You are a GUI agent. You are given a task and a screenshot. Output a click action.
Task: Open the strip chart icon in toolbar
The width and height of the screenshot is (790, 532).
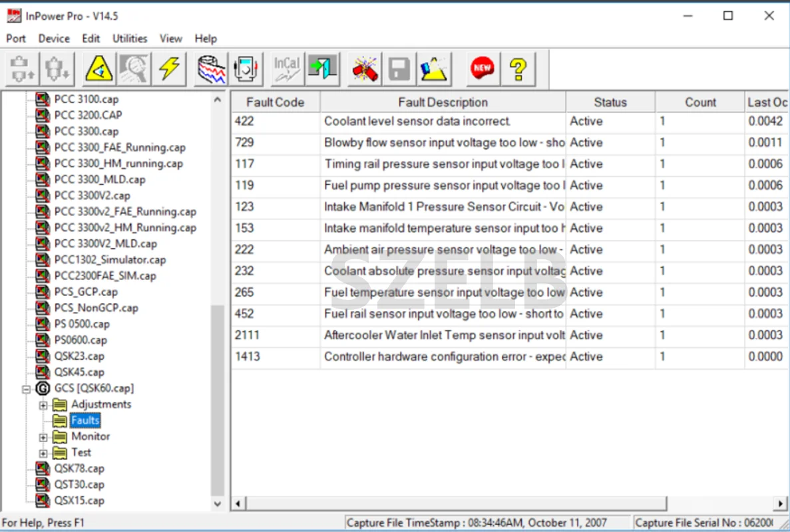click(211, 69)
